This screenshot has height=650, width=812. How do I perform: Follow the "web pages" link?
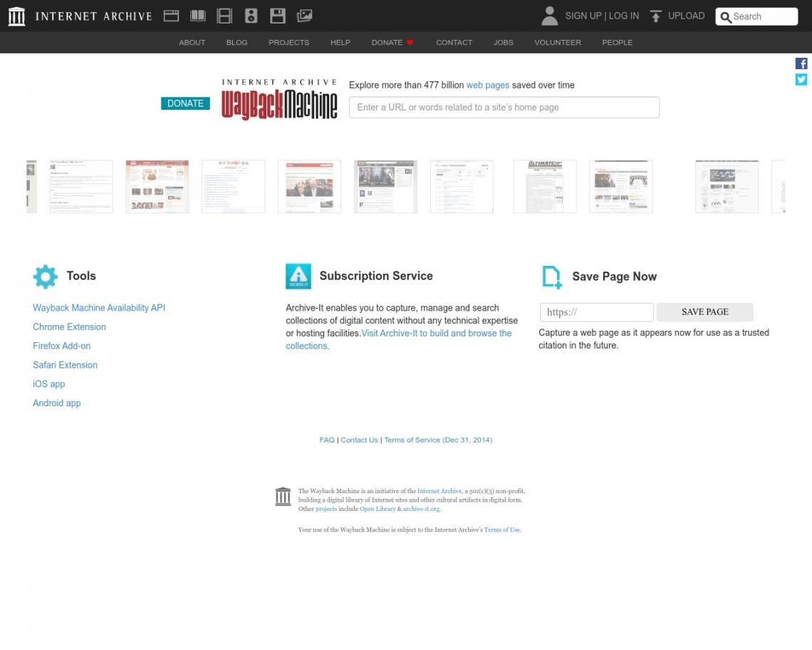pyautogui.click(x=488, y=85)
